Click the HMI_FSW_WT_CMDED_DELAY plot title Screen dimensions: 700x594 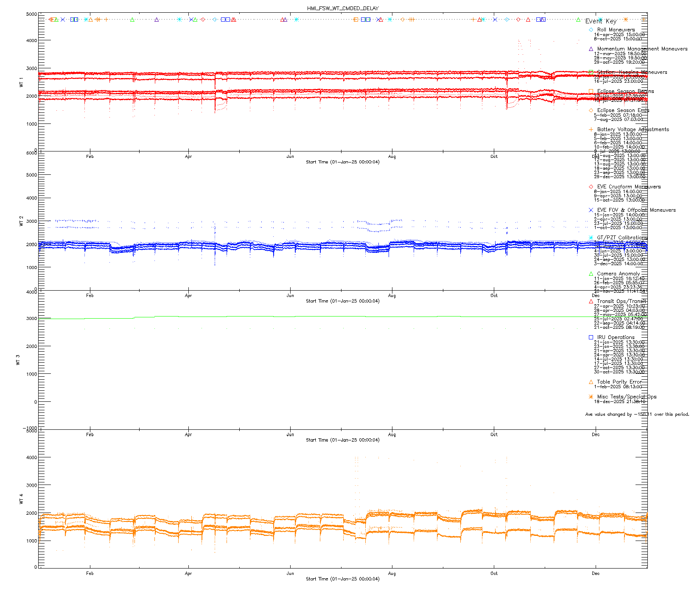point(343,8)
